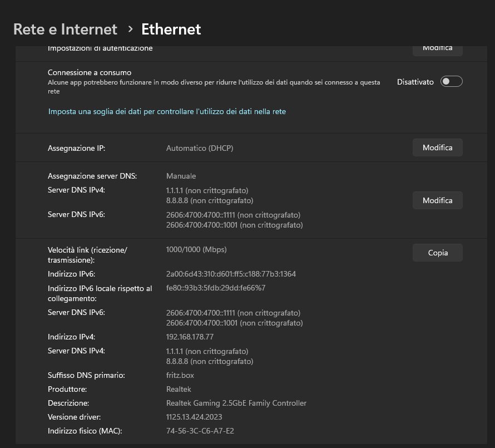Copy network properties with Copia button
The height and width of the screenshot is (448, 495).
(x=438, y=253)
